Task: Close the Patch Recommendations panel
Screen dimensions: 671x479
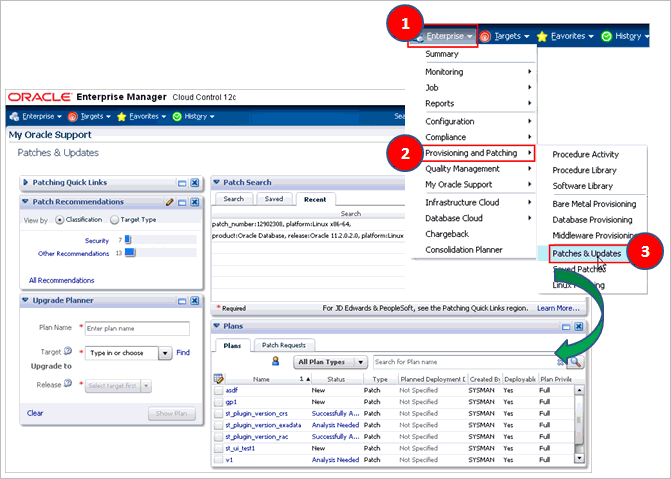Action: [x=195, y=202]
